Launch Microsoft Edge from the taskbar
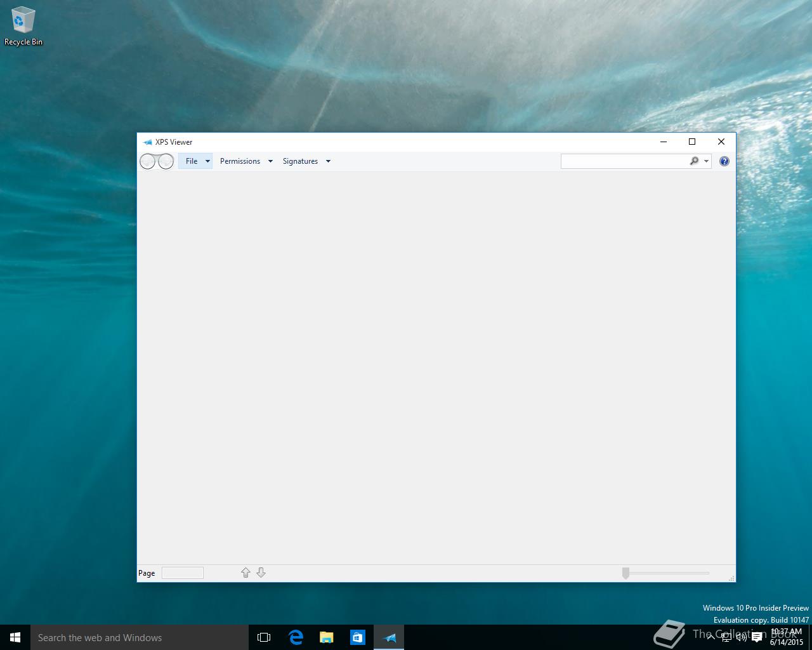Viewport: 812px width, 650px height. (296, 637)
